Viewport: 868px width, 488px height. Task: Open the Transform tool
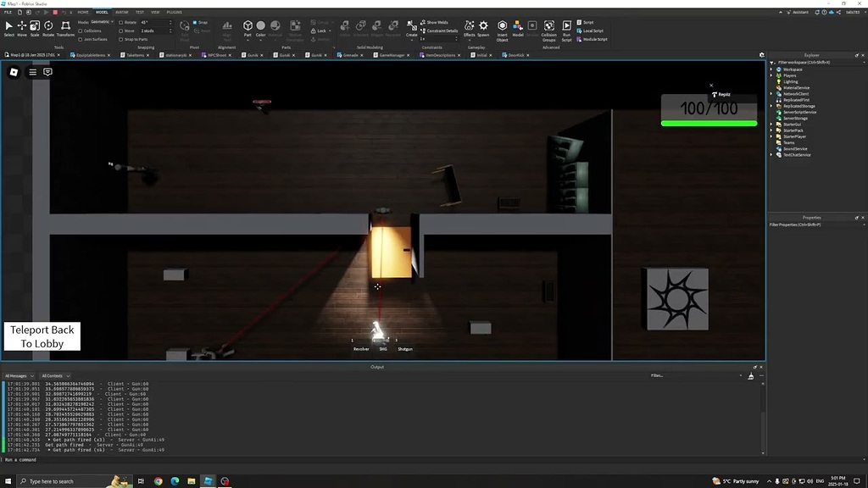point(64,26)
